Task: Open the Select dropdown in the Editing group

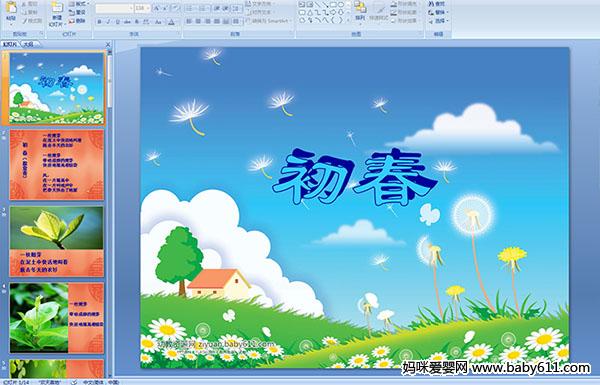Action: (439, 21)
